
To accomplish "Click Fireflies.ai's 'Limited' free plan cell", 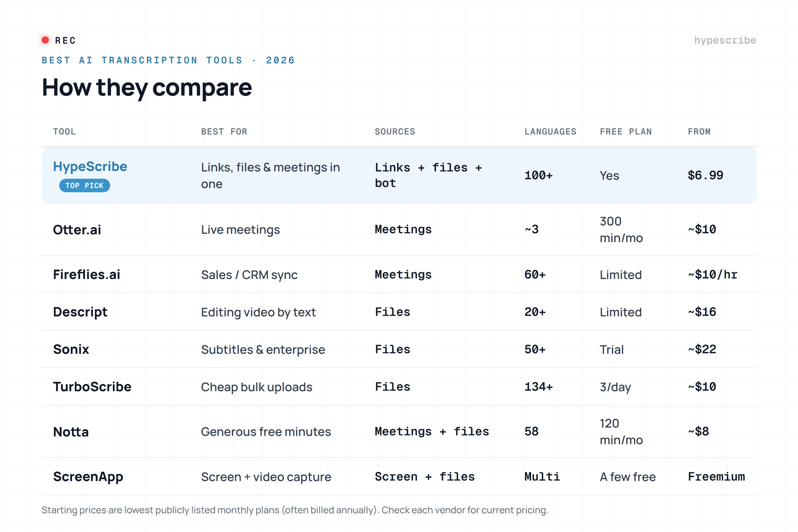I will coord(621,275).
